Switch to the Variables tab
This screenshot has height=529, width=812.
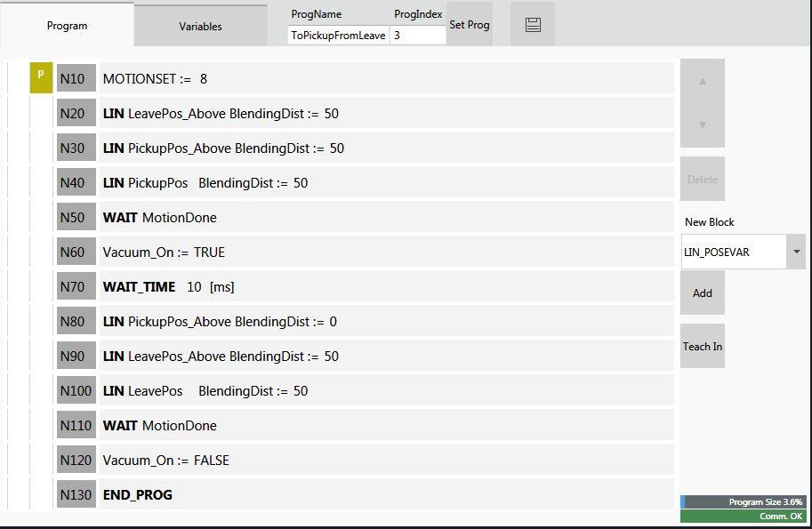[200, 26]
